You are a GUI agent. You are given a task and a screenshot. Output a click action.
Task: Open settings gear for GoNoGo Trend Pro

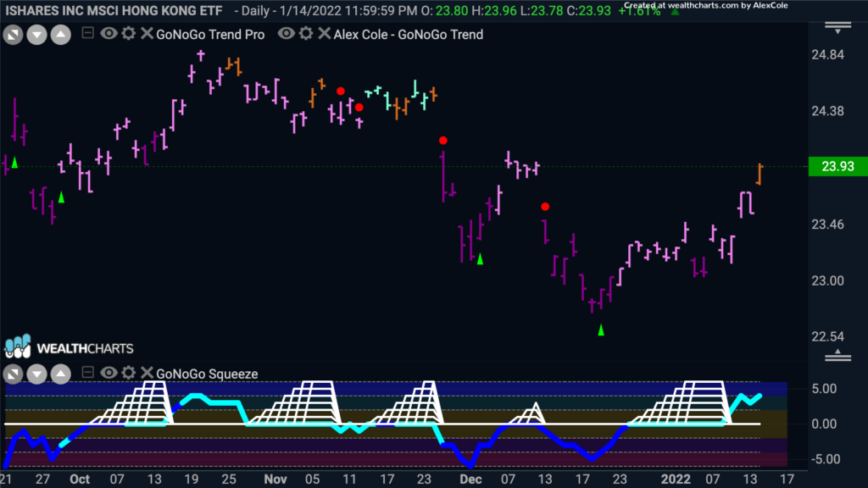[129, 34]
